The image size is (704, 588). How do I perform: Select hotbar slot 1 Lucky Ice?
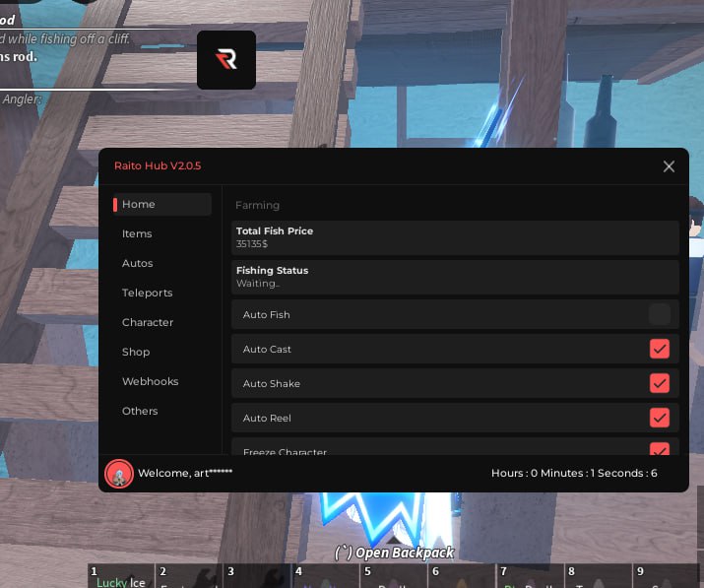(121, 576)
